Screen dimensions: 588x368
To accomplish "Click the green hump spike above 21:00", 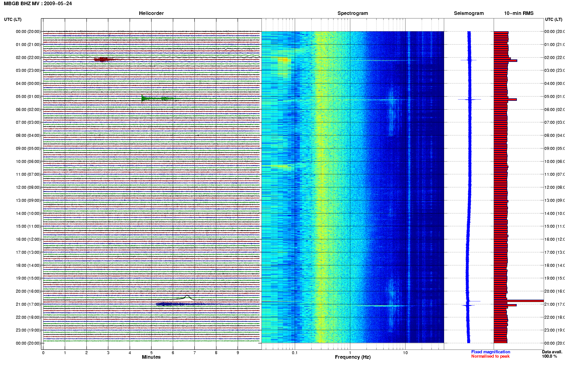I will 187,297.
